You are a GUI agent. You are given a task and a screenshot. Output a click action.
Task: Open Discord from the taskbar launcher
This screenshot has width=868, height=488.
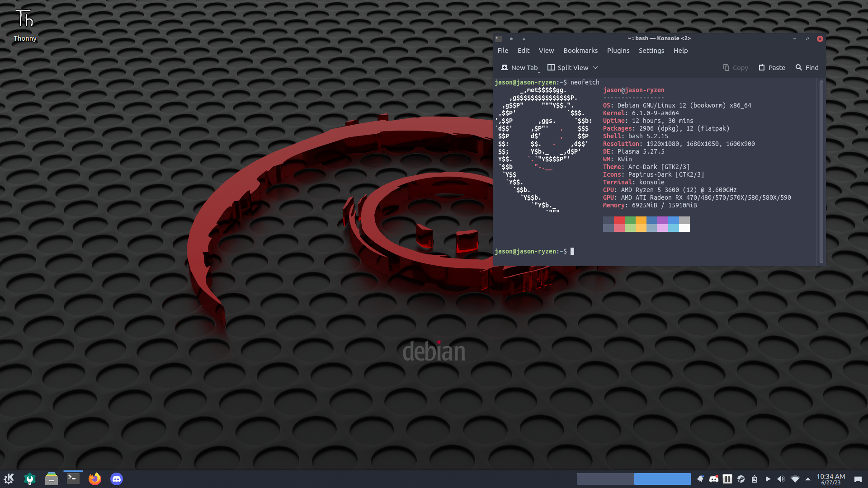pos(117,479)
